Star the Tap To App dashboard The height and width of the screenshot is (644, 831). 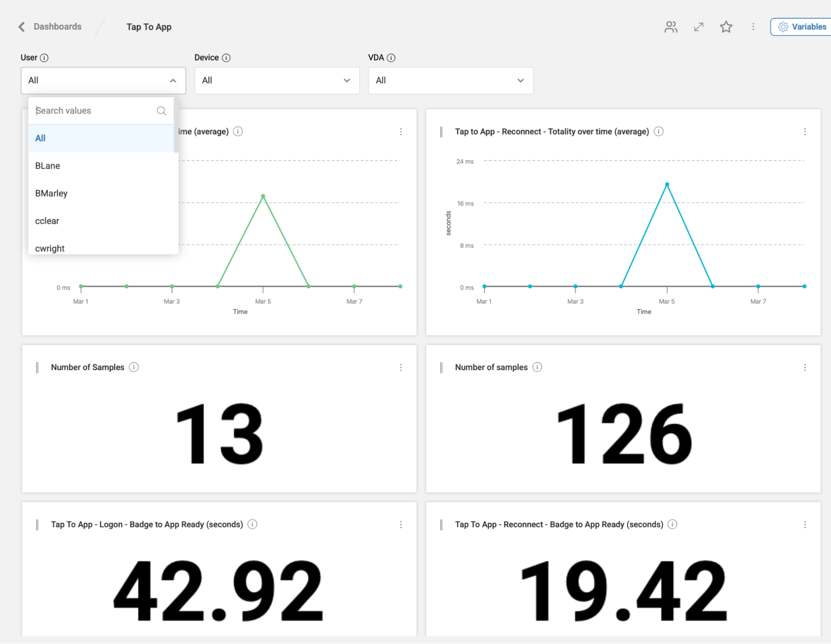(x=726, y=27)
